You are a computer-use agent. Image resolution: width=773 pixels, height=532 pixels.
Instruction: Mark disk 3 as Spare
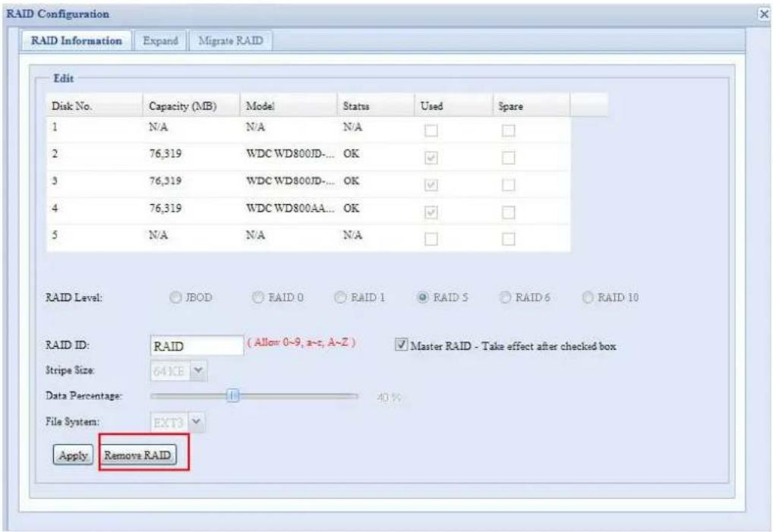[x=508, y=185]
